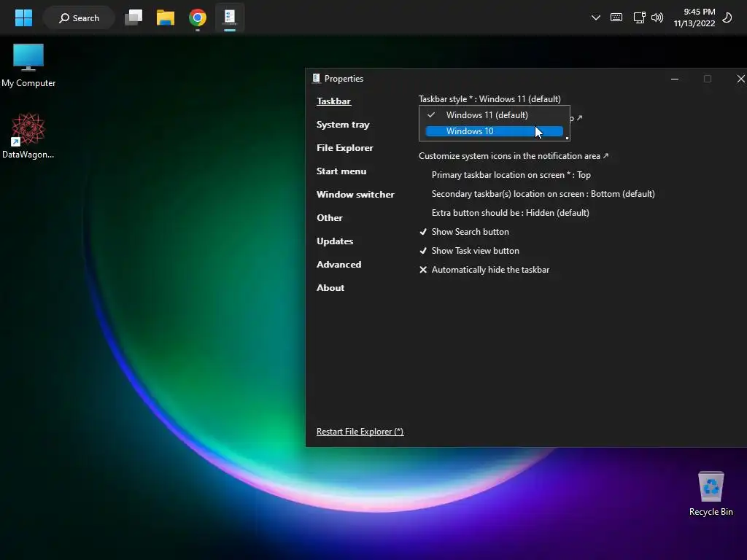Choose Windows 11 (default) taskbar style

pyautogui.click(x=494, y=115)
